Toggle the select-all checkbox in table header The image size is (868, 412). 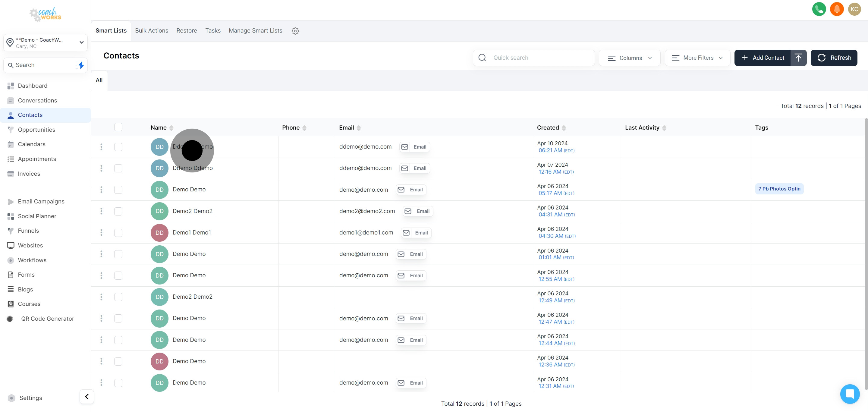pyautogui.click(x=118, y=127)
